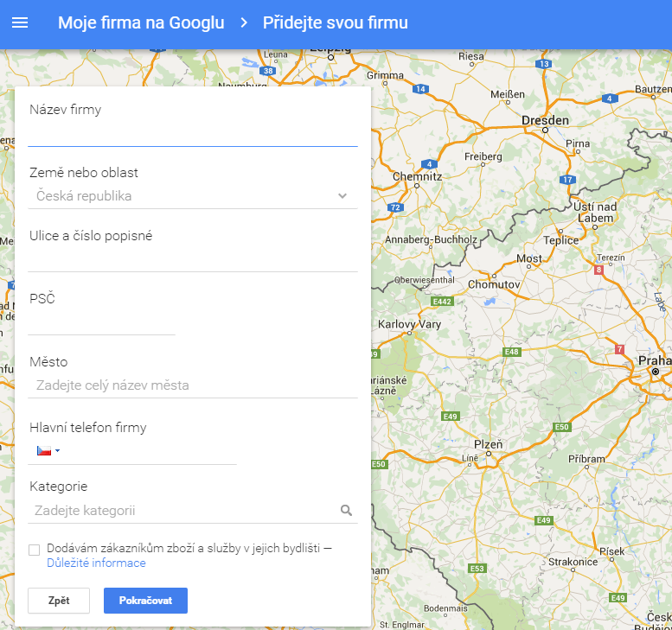Select the Chomutov label on map
672x630 pixels.
(494, 284)
